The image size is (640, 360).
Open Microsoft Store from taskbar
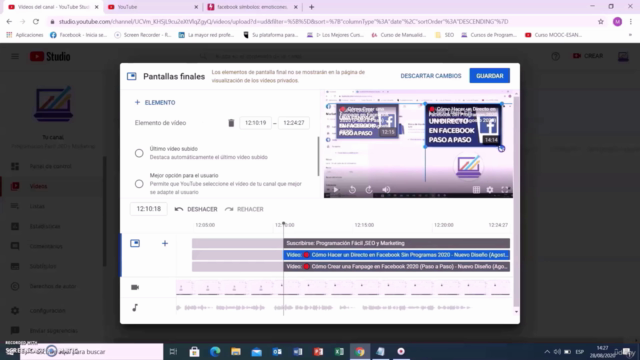tap(194, 351)
